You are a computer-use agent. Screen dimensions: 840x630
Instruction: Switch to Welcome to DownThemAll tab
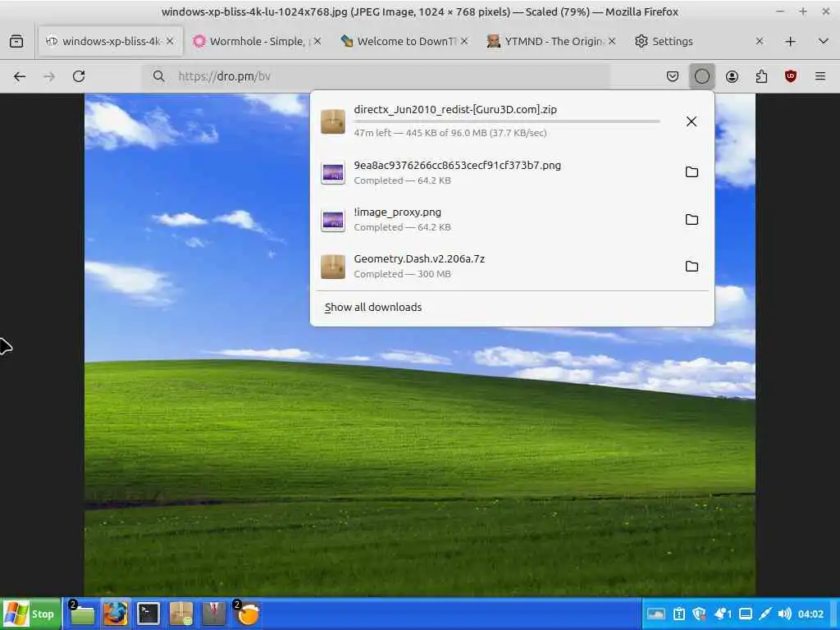[x=404, y=41]
